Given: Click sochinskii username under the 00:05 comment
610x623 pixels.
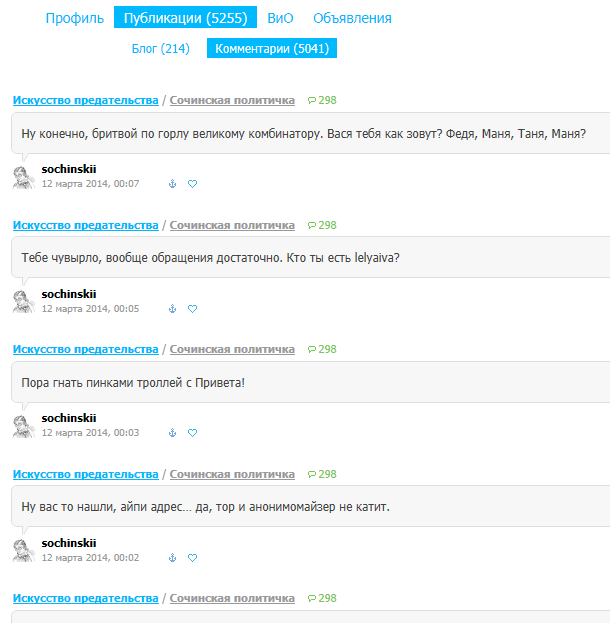Looking at the screenshot, I should (69, 294).
